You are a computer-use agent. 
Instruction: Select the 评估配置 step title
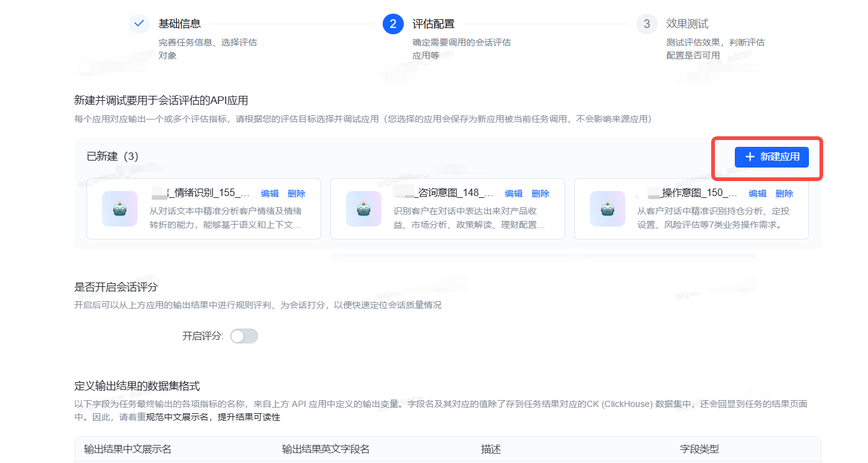point(434,24)
